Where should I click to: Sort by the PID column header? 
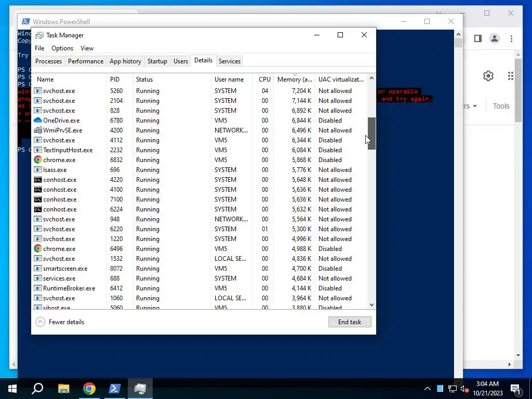119,79
